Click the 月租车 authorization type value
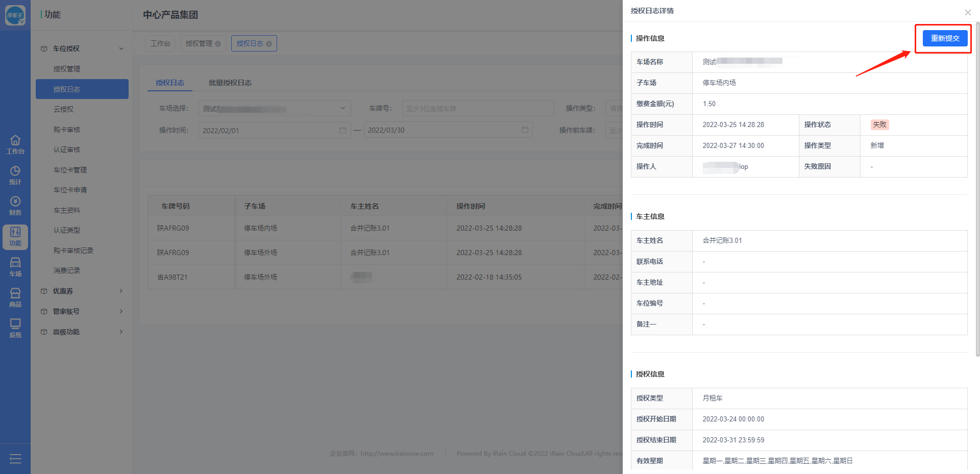 (713, 398)
